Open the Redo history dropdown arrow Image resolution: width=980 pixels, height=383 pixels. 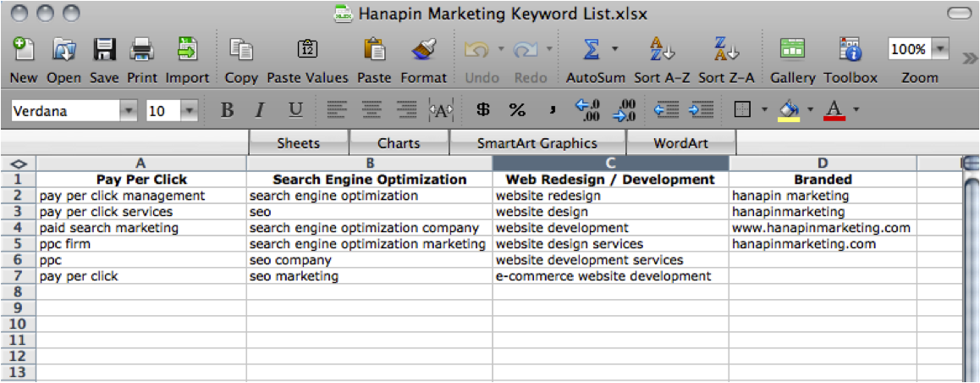pyautogui.click(x=548, y=48)
